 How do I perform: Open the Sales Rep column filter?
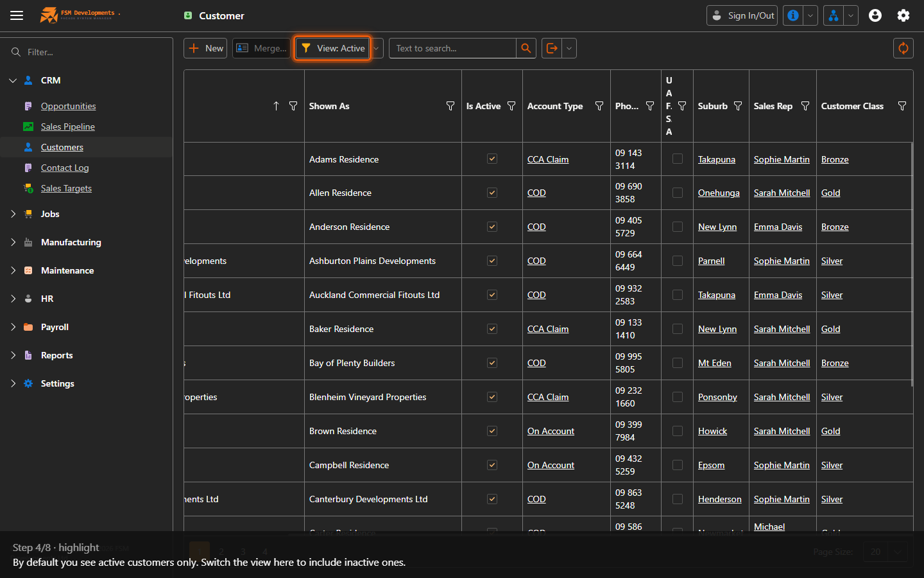point(805,106)
